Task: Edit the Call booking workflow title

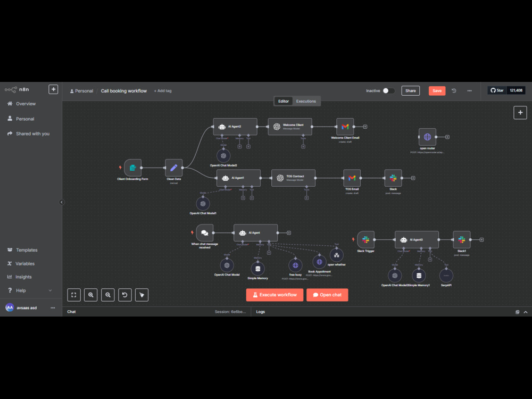Action: pos(124,91)
